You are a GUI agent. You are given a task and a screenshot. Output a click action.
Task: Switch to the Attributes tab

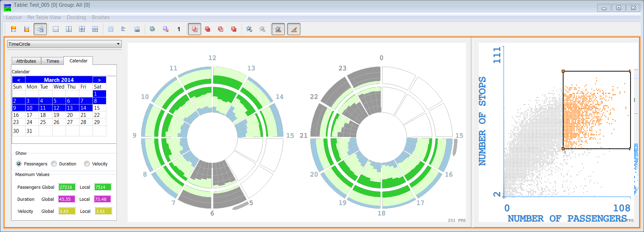(x=26, y=61)
